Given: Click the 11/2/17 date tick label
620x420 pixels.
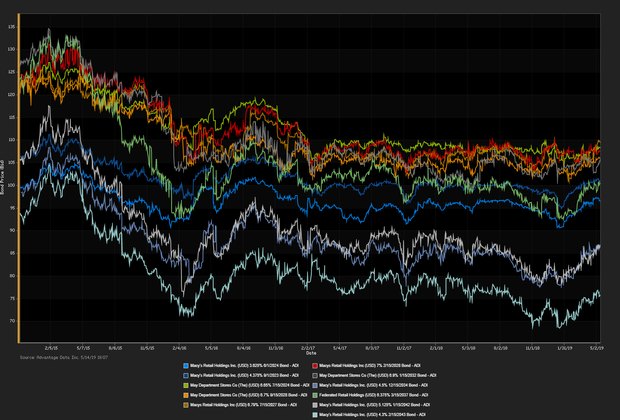Looking at the screenshot, I should [404, 348].
